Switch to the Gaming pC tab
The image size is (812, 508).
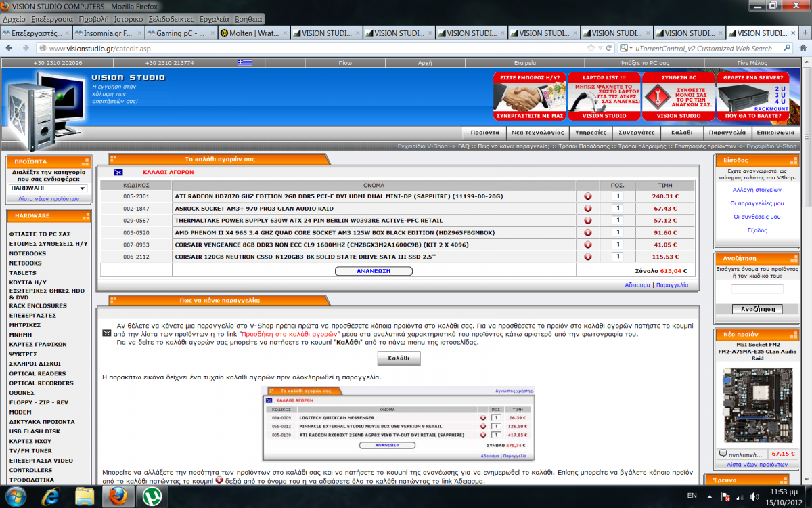tap(181, 33)
